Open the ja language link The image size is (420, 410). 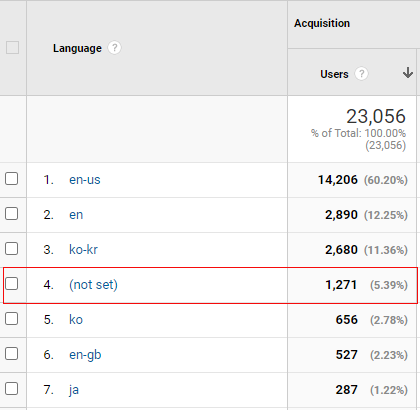click(x=74, y=390)
